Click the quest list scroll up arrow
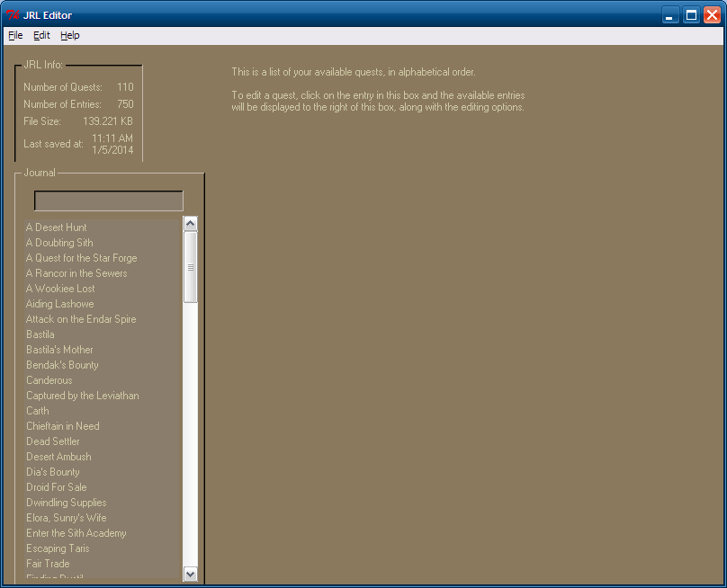Screen dimensions: 727x588 click(191, 223)
